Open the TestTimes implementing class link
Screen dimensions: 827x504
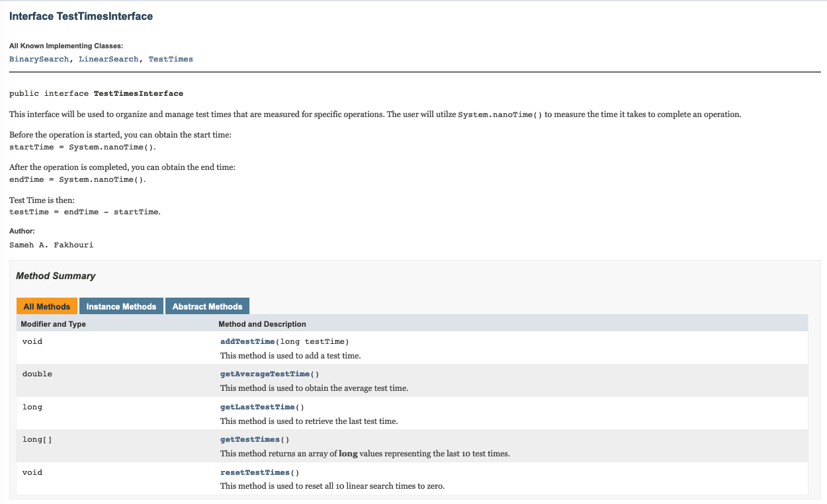click(171, 59)
